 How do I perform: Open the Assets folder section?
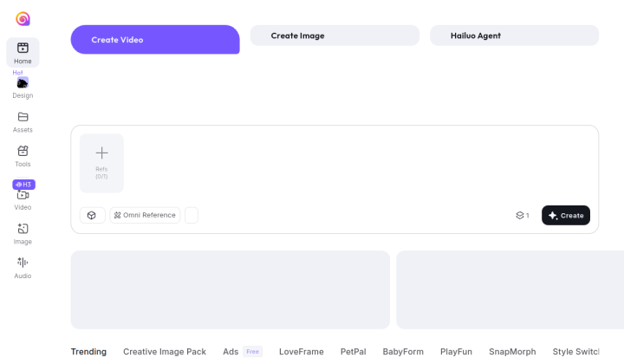coord(23,122)
